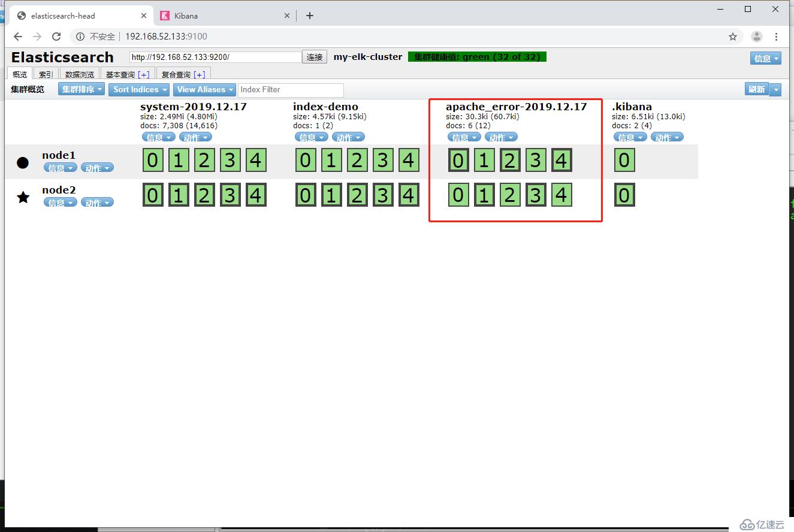Open node2 信息 dropdown

(x=61, y=202)
